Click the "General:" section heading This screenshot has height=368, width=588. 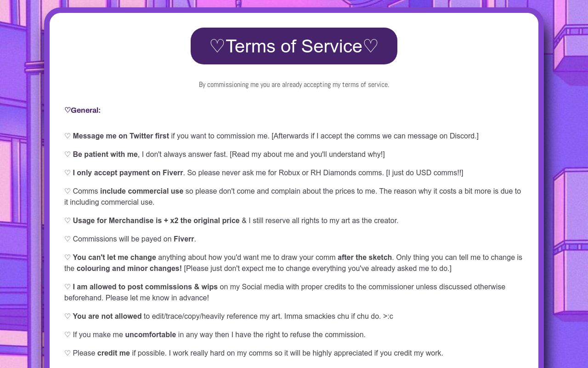pyautogui.click(x=85, y=110)
